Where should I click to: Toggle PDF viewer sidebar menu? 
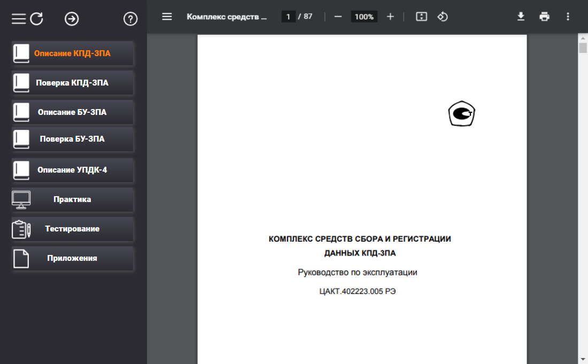click(167, 17)
